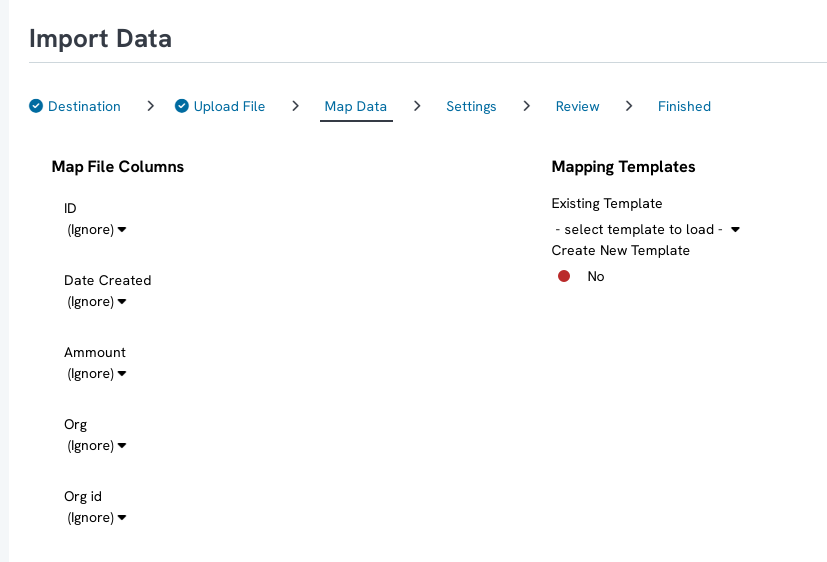The image size is (827, 562).
Task: Click chevron arrow before Finished step
Action: pyautogui.click(x=629, y=106)
